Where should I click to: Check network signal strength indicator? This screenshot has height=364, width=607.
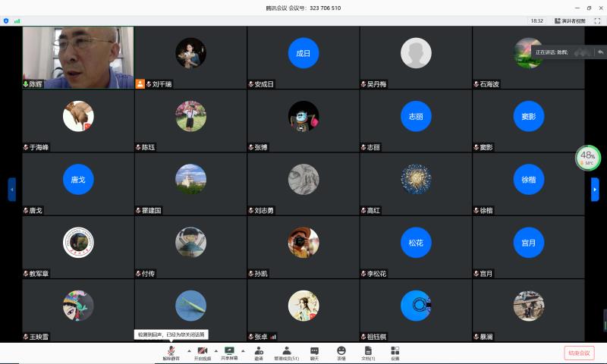tap(17, 21)
